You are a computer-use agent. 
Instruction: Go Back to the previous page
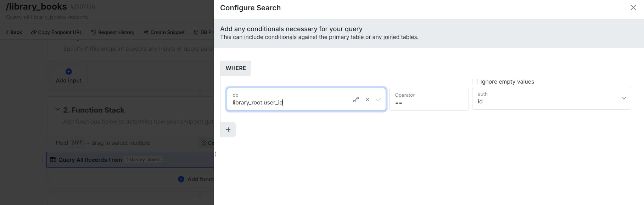click(x=14, y=32)
